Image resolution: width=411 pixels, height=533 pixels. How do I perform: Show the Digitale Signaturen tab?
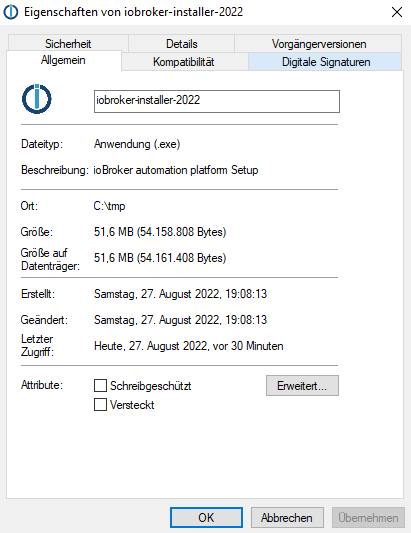click(326, 62)
